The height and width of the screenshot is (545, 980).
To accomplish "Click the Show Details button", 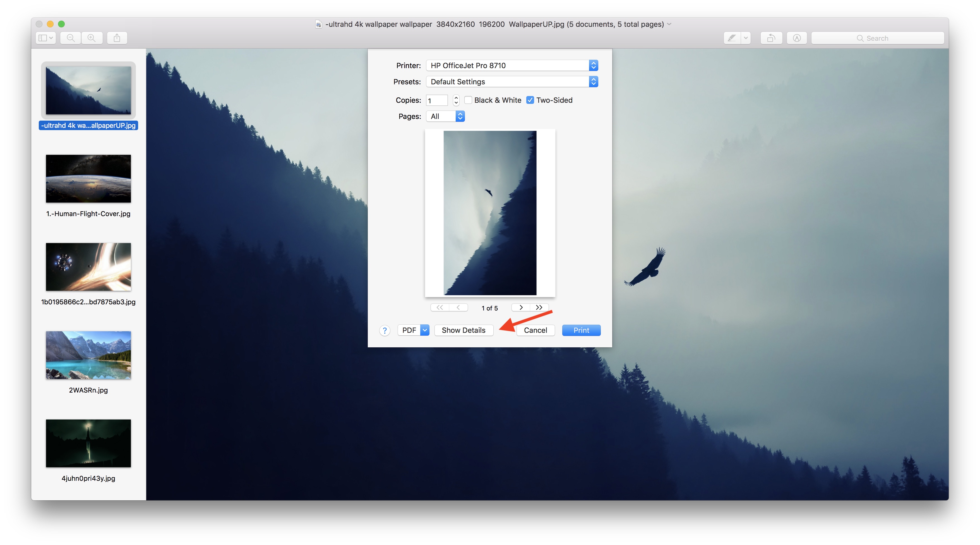I will tap(463, 330).
